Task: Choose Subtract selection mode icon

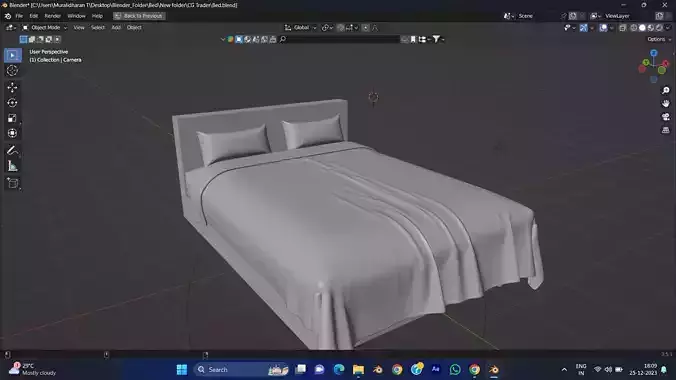Action: pyautogui.click(x=40, y=39)
